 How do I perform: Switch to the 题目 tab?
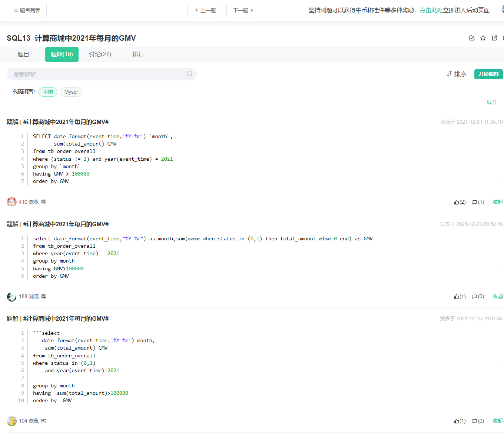[x=23, y=54]
